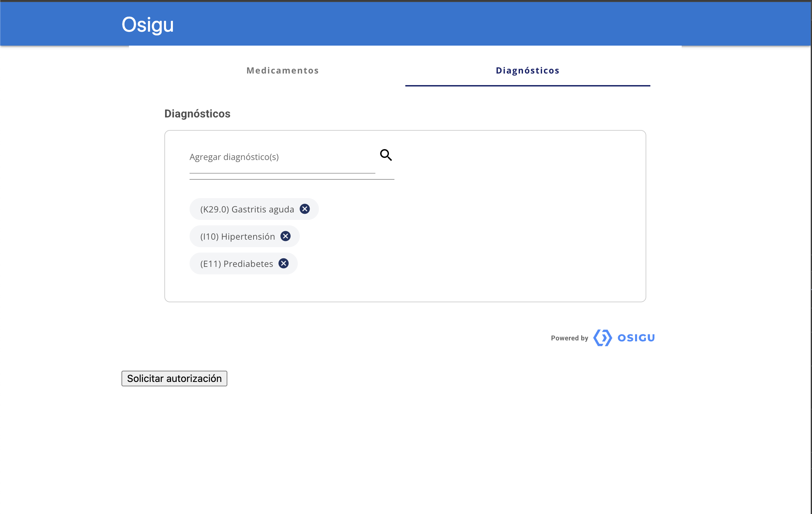Focus the Agregar diagnóstico(s) input field
The image size is (812, 514).
click(x=282, y=157)
